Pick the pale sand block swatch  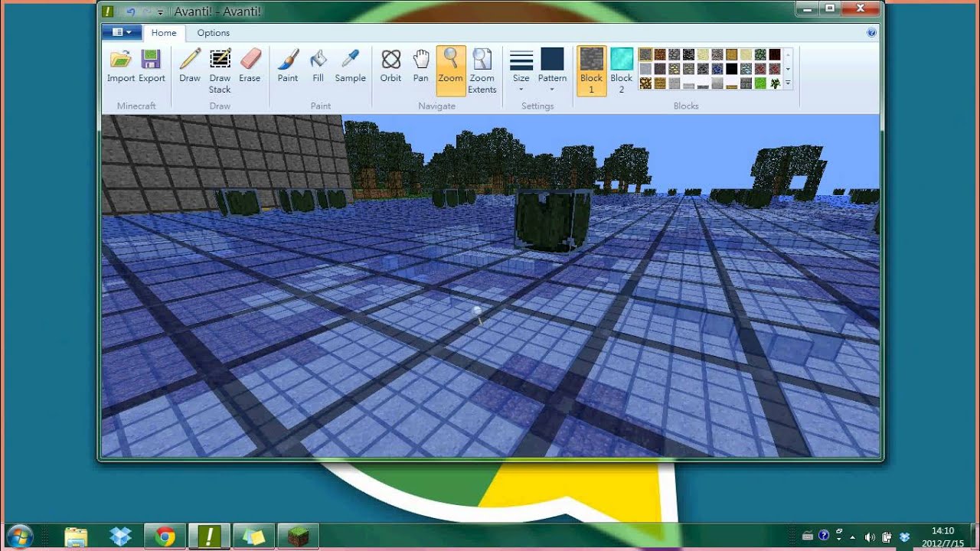pos(703,54)
